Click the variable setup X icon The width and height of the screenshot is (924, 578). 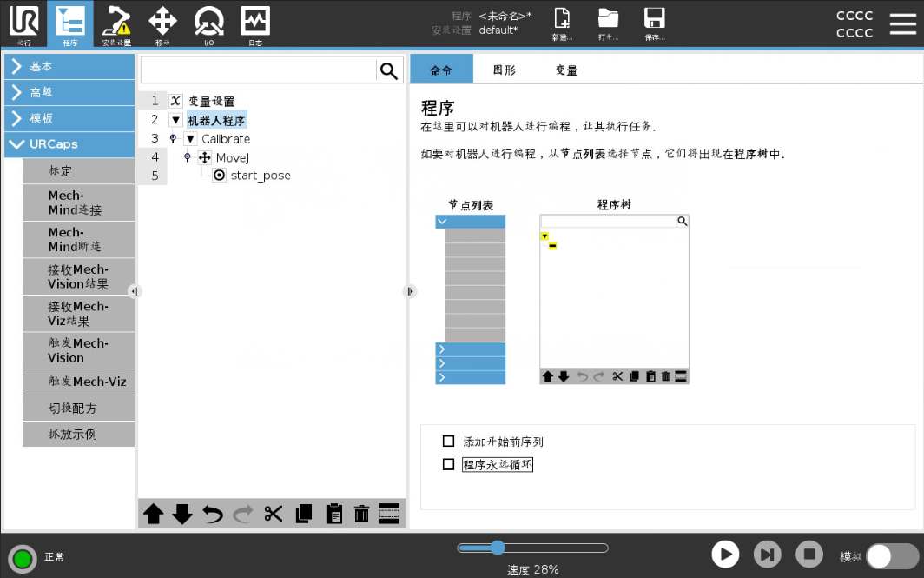point(175,101)
